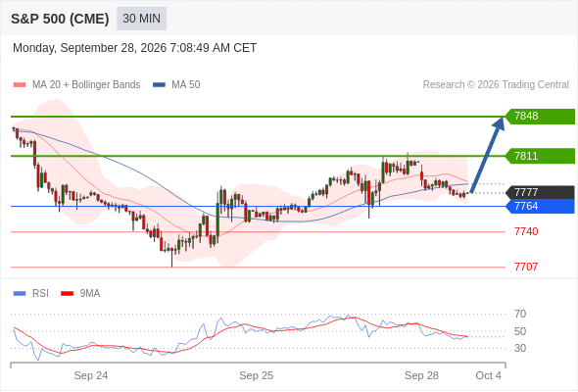The image size is (578, 392).
Task: Click the RSI legend label
Action: pyautogui.click(x=40, y=294)
